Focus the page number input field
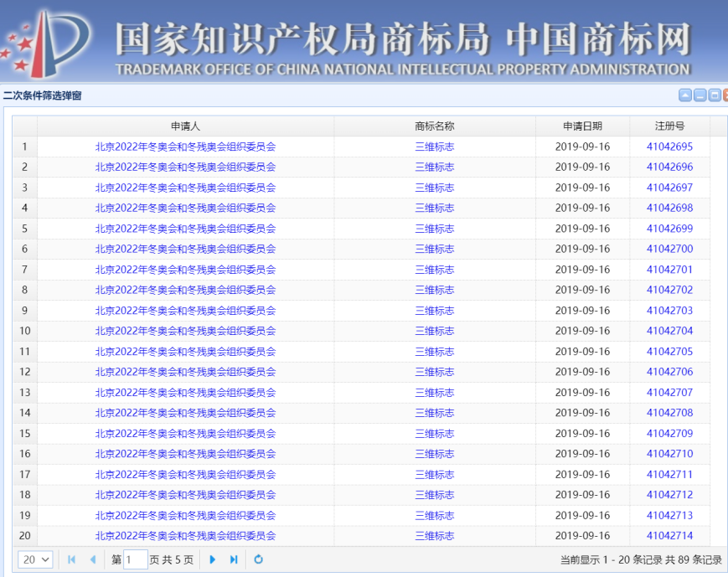This screenshot has width=728, height=577. click(x=136, y=559)
